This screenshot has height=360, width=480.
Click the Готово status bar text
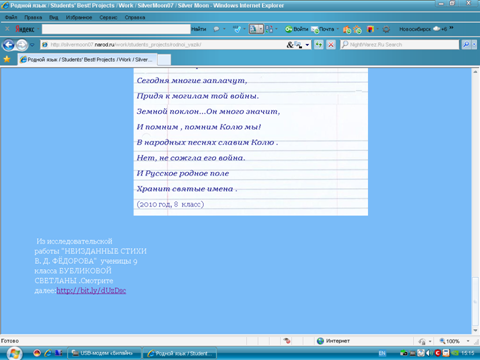click(x=10, y=341)
